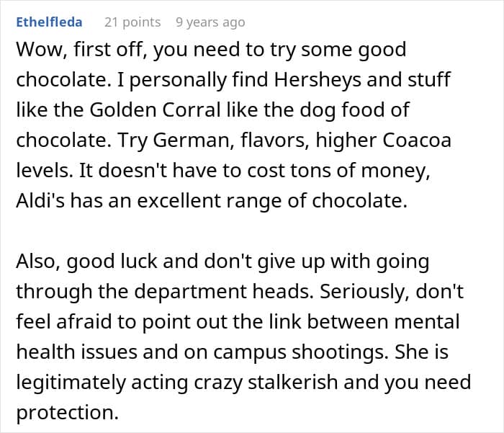Viewport: 504px width, 433px height.
Task: Click the word Aldi's in the comment
Action: [40, 202]
